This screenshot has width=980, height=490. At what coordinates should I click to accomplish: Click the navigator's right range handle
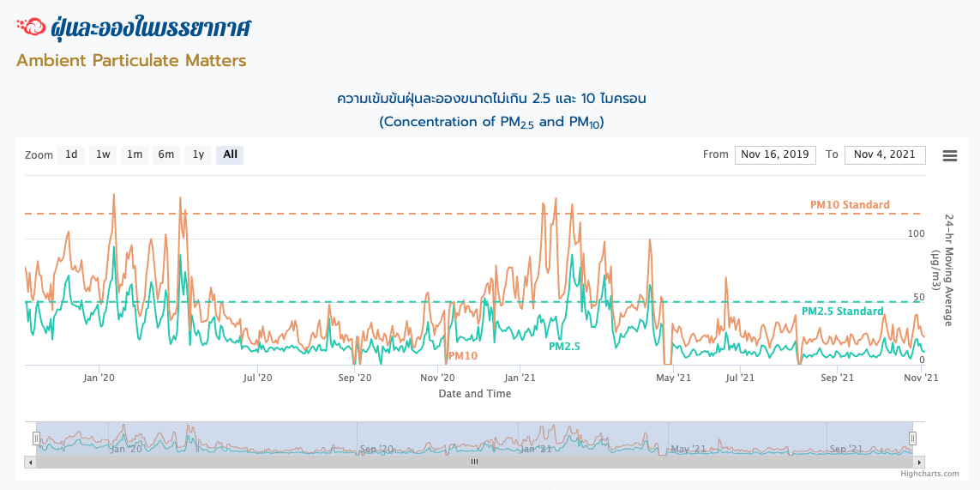tap(912, 439)
